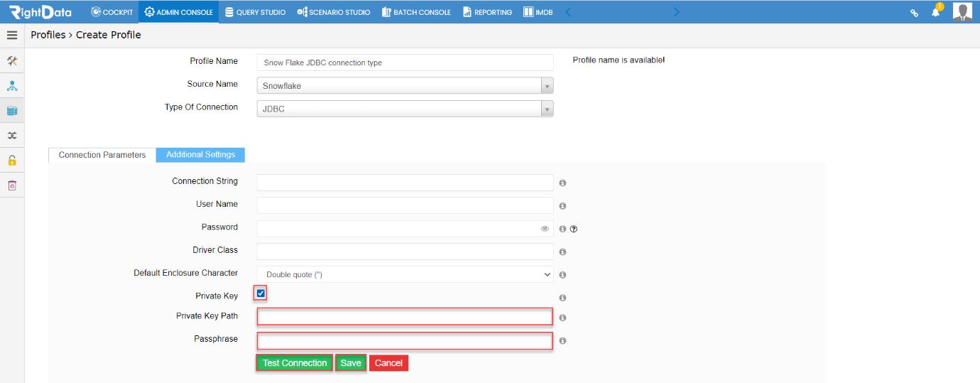Open the Type Of Connection dropdown
This screenshot has width=980, height=383.
point(405,109)
